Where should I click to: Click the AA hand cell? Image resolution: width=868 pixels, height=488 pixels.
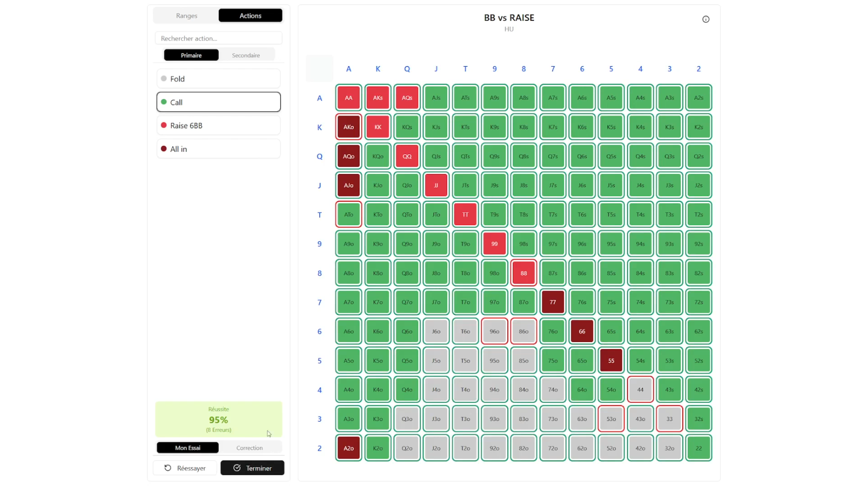348,98
